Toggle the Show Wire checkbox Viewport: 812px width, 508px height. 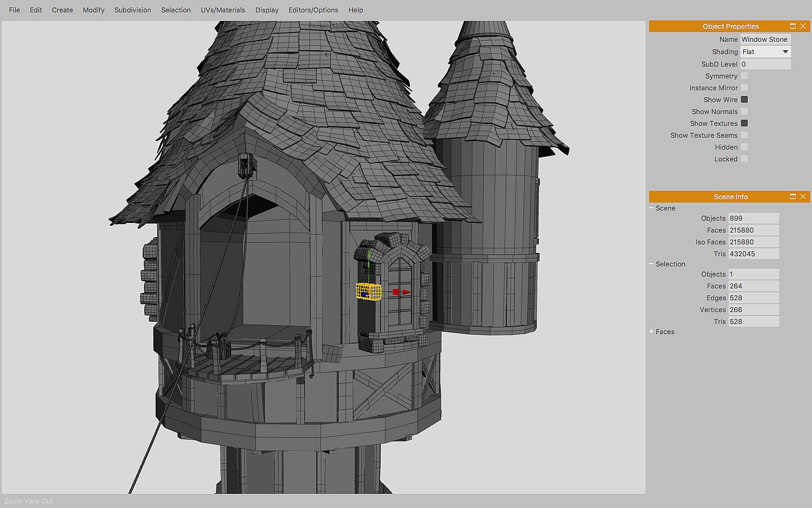click(744, 100)
